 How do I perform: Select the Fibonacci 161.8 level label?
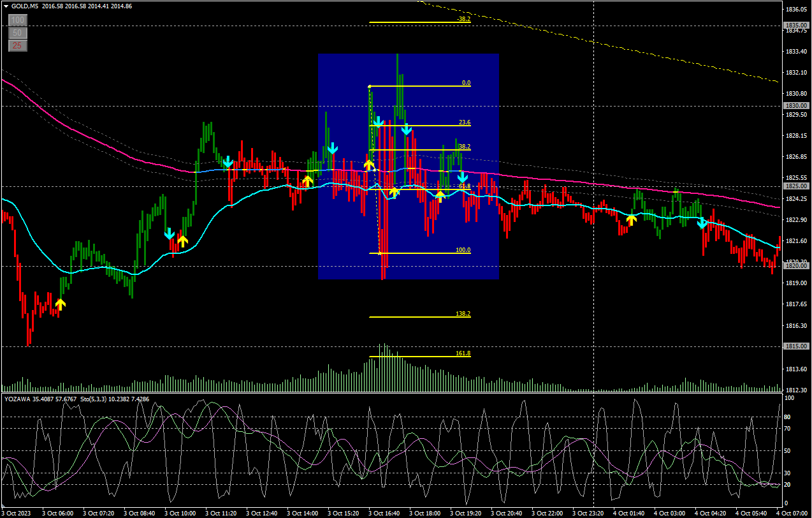(463, 353)
